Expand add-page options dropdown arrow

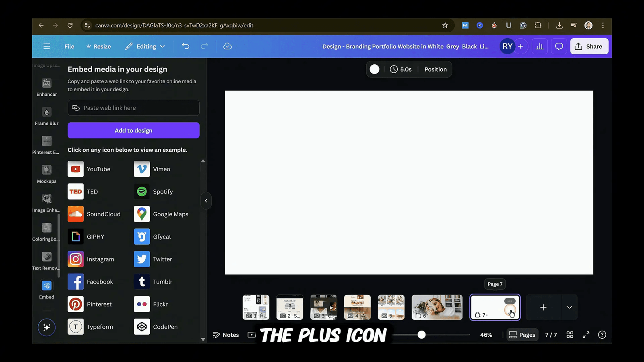tap(570, 307)
